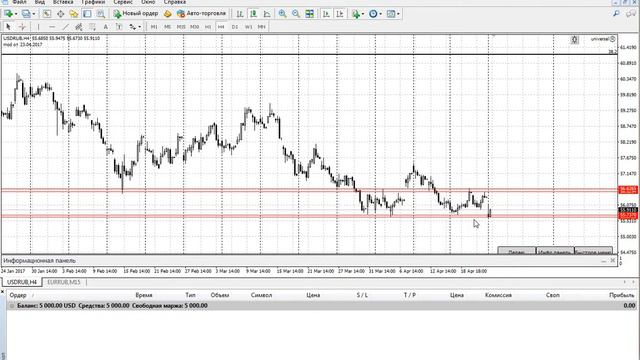Switch timeframe to H1
Screen dimensions: 640x360
pyautogui.click(x=208, y=27)
